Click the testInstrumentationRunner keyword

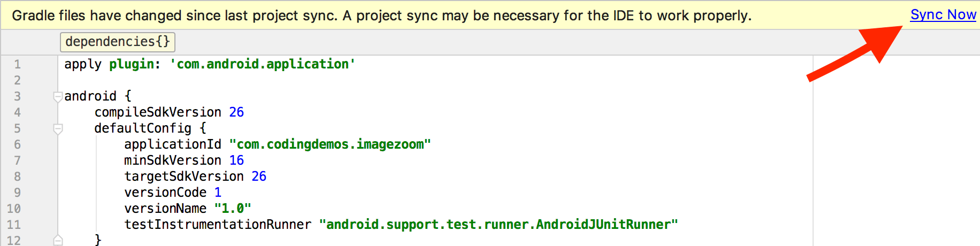217,225
